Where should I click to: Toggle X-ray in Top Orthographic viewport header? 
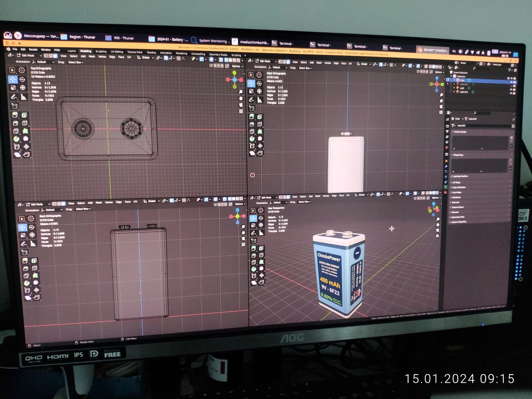tap(221, 60)
